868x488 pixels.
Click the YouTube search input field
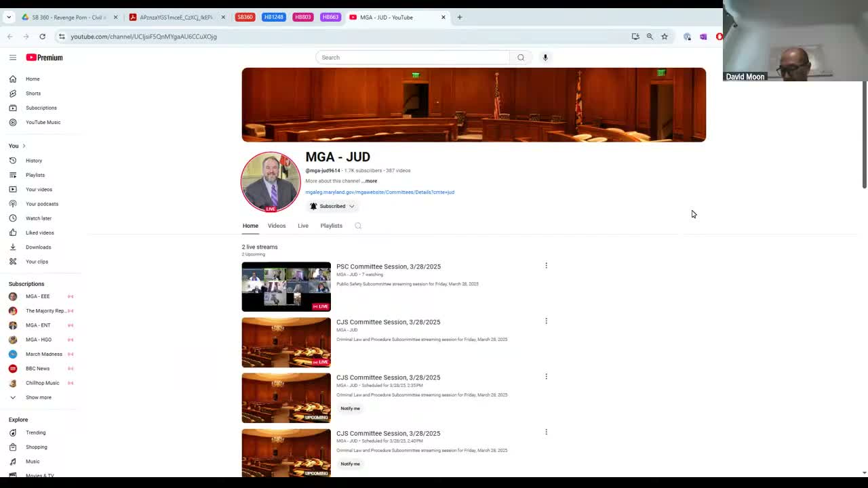(412, 58)
